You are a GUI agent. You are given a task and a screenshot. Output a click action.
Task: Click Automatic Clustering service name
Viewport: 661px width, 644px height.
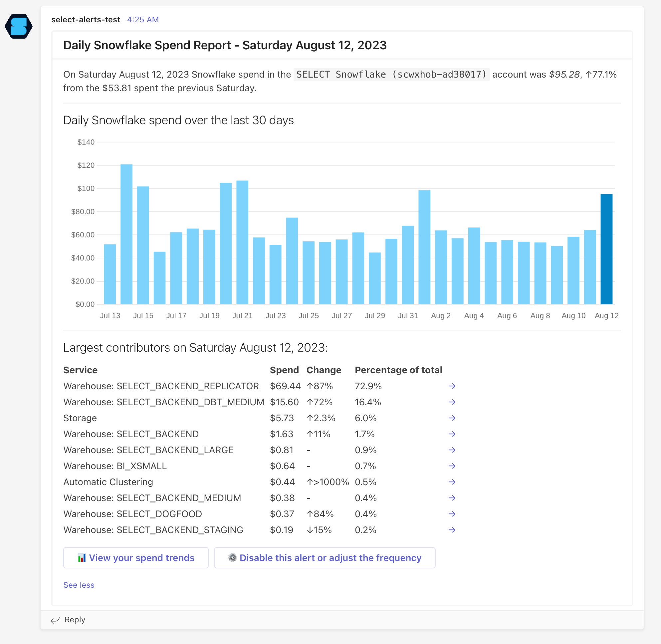pyautogui.click(x=108, y=482)
